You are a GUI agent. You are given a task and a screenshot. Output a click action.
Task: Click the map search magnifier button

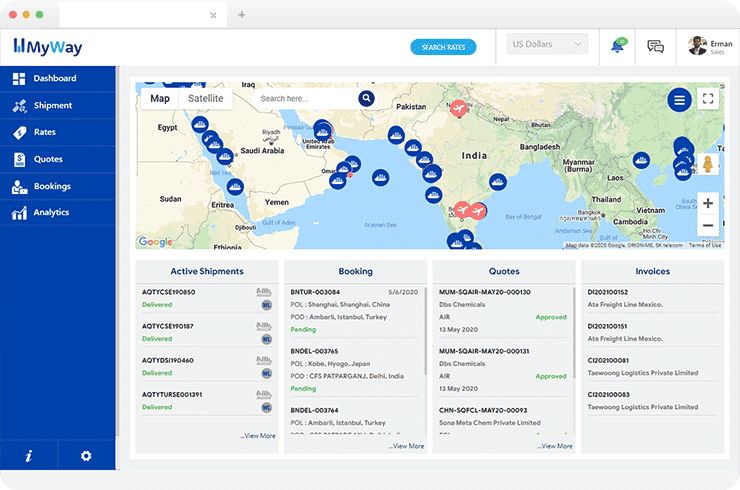tap(366, 98)
